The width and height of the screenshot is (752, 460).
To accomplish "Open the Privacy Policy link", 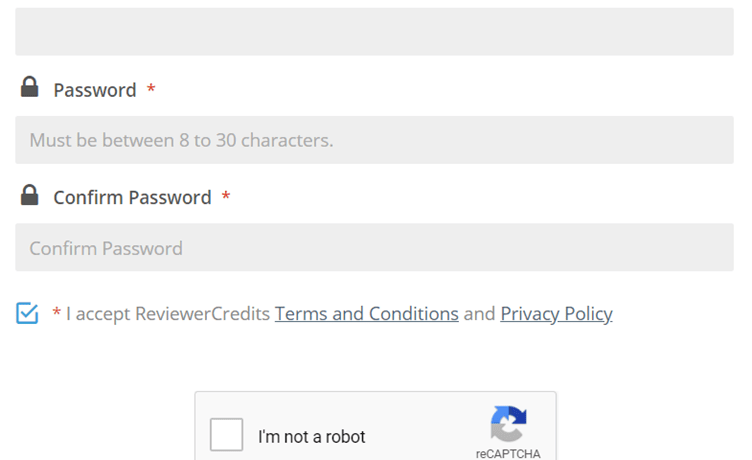I will pyautogui.click(x=556, y=314).
